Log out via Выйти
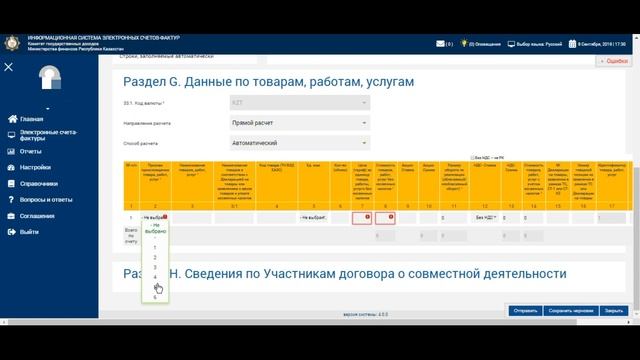The image size is (640, 360). point(29,232)
